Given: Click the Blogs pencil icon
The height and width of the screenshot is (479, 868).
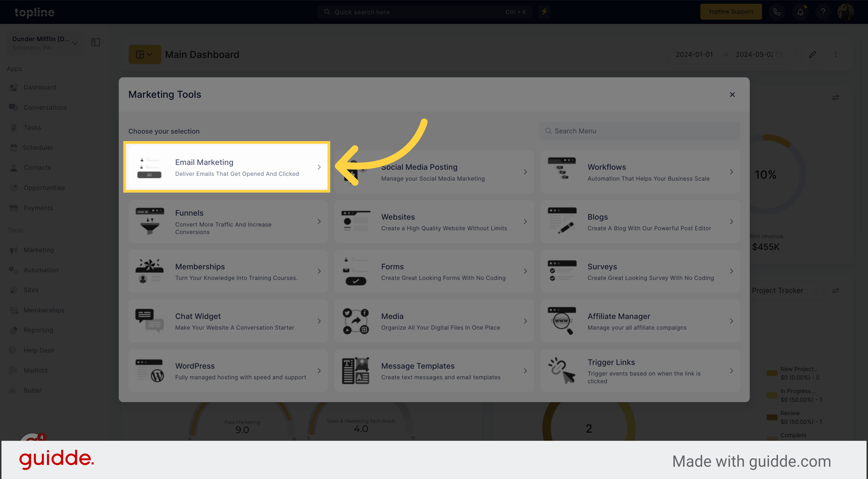Looking at the screenshot, I should pyautogui.click(x=562, y=221).
